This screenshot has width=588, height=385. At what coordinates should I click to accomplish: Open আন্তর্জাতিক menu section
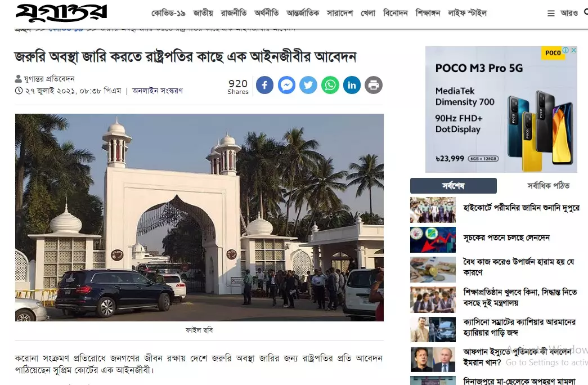[303, 13]
